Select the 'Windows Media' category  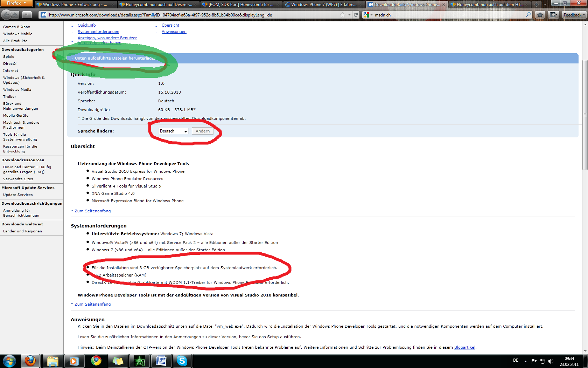click(17, 89)
